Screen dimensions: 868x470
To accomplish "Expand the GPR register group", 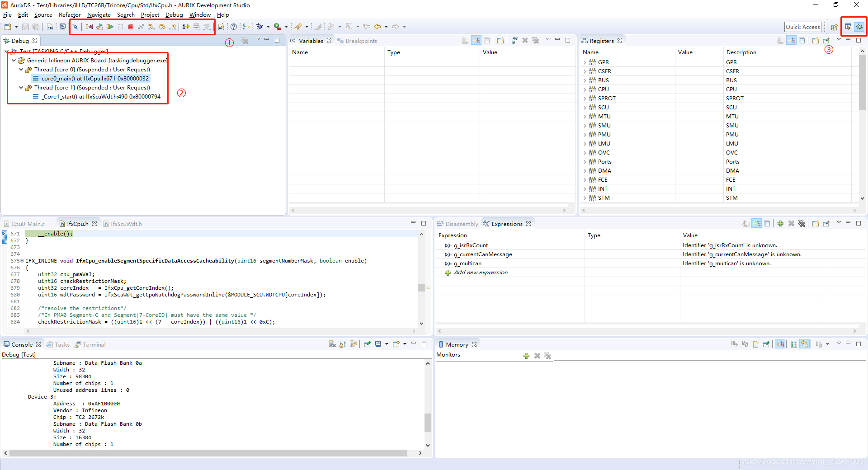I will point(585,62).
